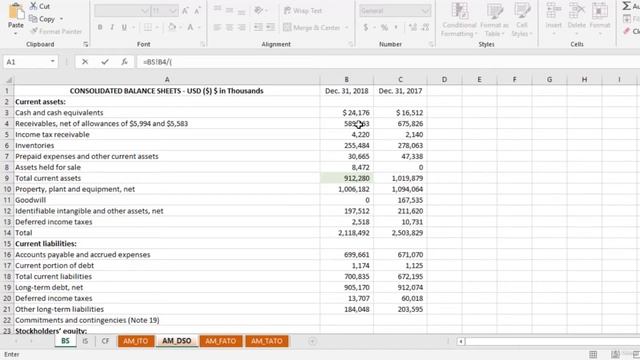Increase font size with larger A icon
This screenshot has width=640, height=360.
185,11
